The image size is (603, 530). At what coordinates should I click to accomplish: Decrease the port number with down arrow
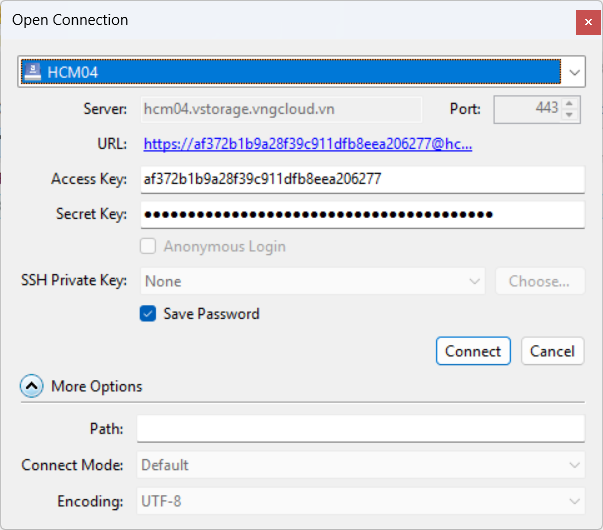[x=570, y=113]
